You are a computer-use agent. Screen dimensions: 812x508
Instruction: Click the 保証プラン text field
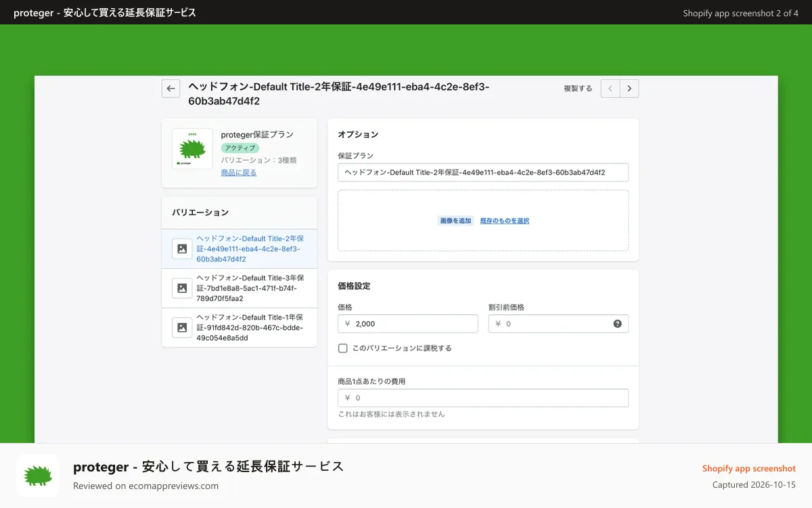point(483,172)
